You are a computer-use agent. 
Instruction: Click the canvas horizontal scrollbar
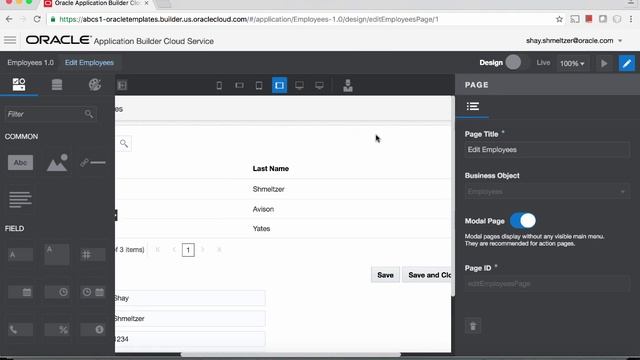[x=291, y=354]
